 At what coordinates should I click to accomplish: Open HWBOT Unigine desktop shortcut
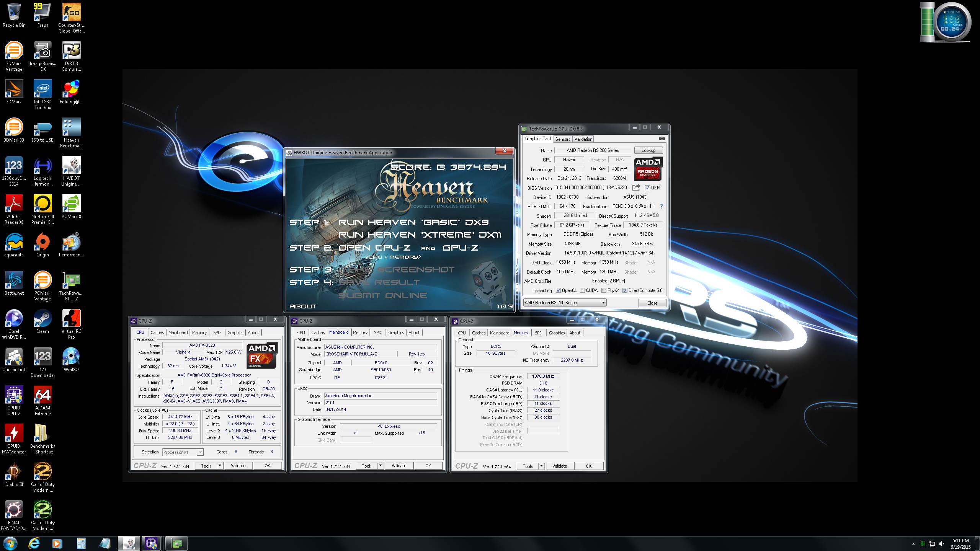(x=72, y=171)
